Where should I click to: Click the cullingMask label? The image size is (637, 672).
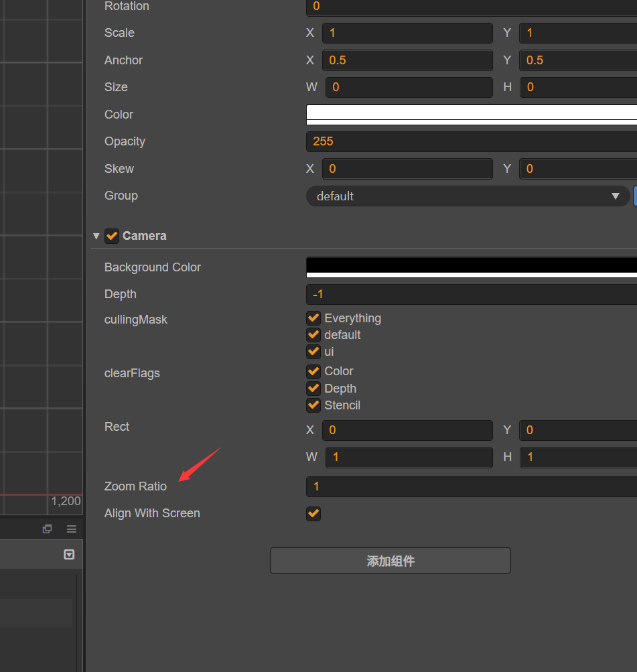coord(136,320)
